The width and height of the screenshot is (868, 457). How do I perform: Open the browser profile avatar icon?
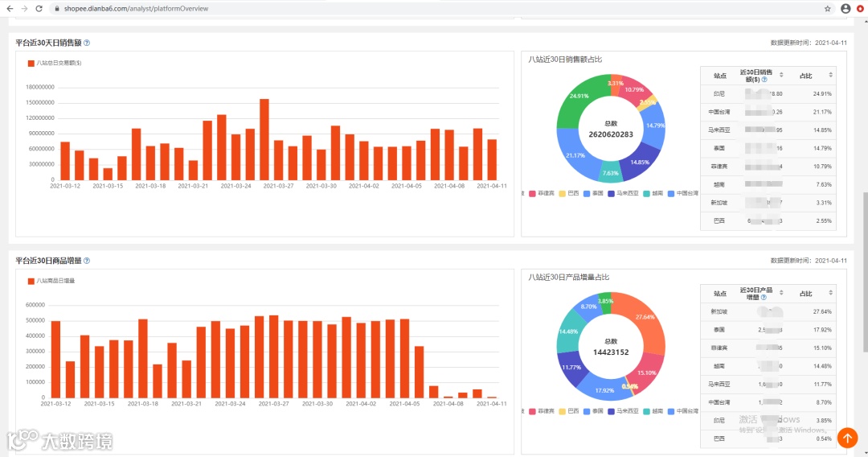click(x=845, y=8)
